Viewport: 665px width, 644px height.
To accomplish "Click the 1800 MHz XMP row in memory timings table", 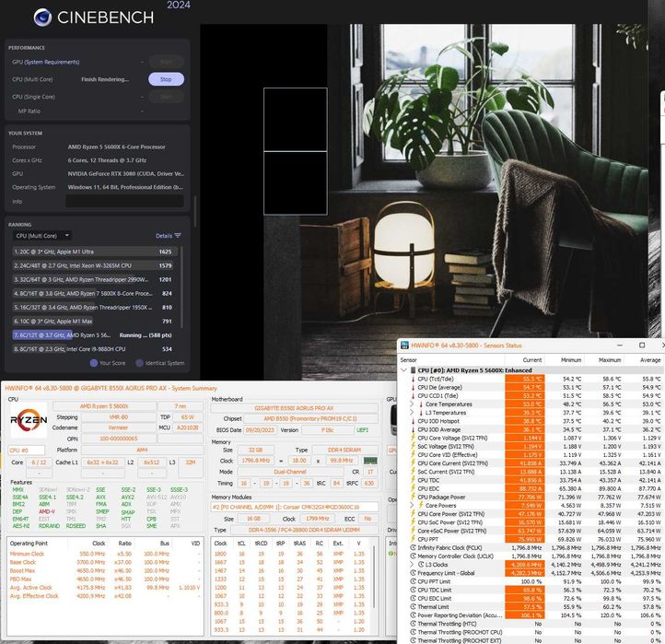I will [291, 554].
